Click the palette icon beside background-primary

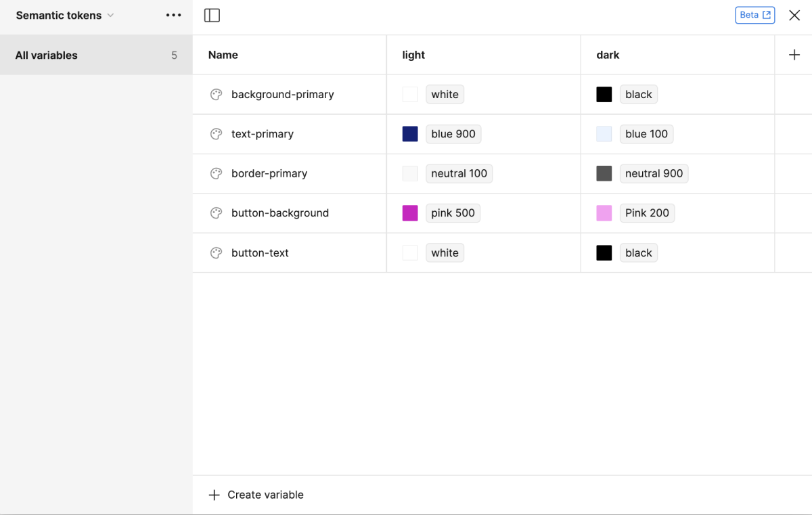tap(216, 95)
